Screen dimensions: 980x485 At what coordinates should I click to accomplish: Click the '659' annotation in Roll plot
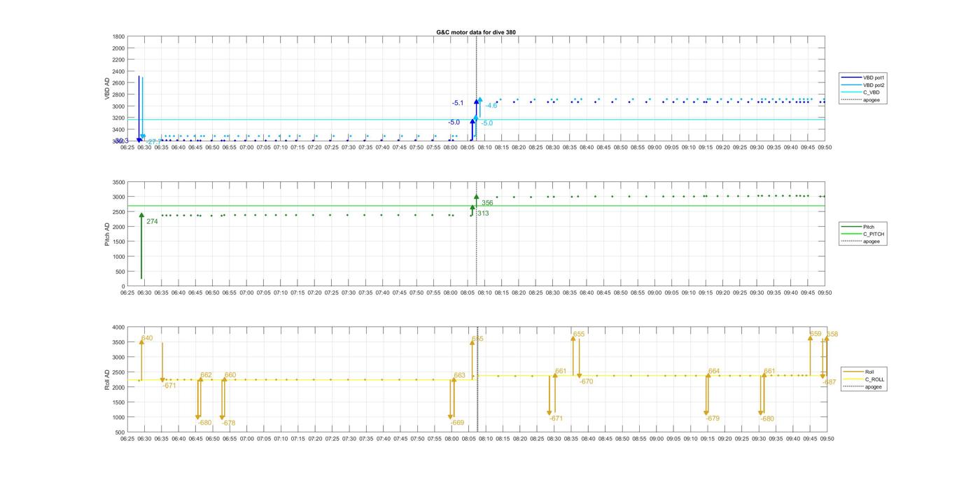point(815,334)
